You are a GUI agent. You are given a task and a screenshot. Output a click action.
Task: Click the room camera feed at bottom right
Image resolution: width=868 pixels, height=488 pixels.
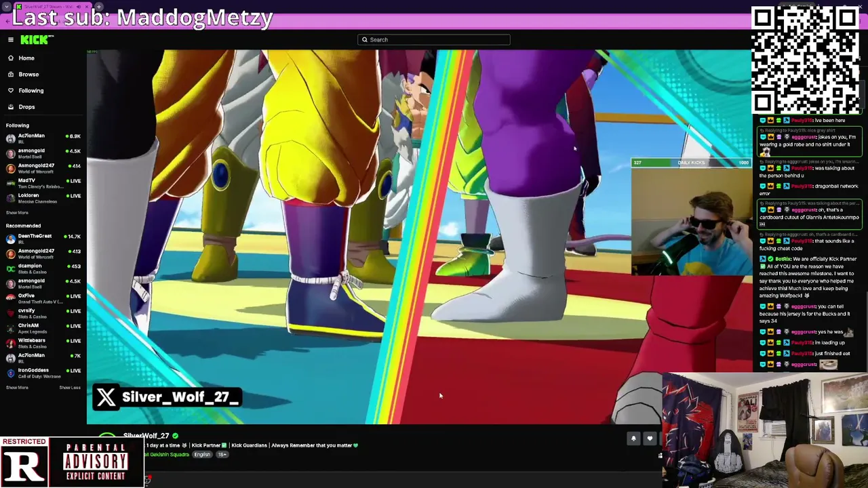pyautogui.click(x=765, y=430)
